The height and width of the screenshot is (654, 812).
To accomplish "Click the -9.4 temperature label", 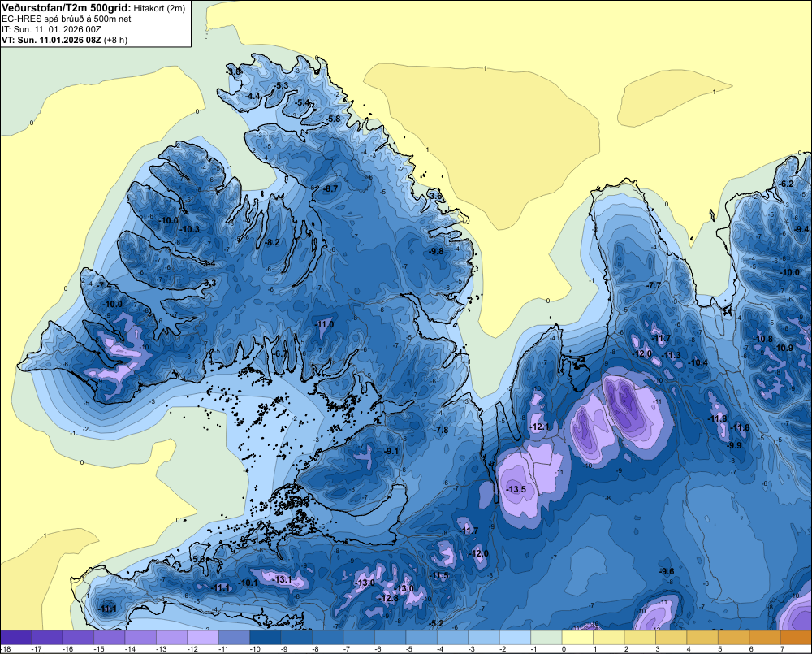I will pyautogui.click(x=801, y=229).
